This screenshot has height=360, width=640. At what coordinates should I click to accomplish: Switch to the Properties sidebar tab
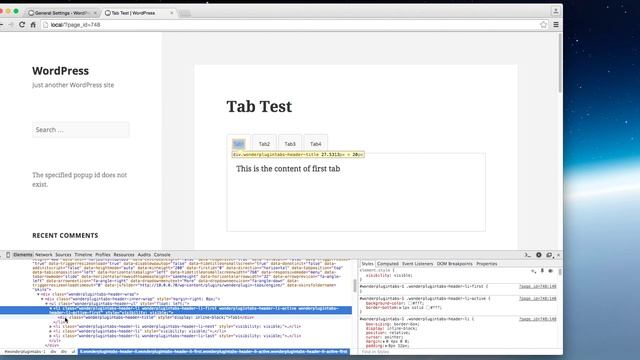coord(487,264)
